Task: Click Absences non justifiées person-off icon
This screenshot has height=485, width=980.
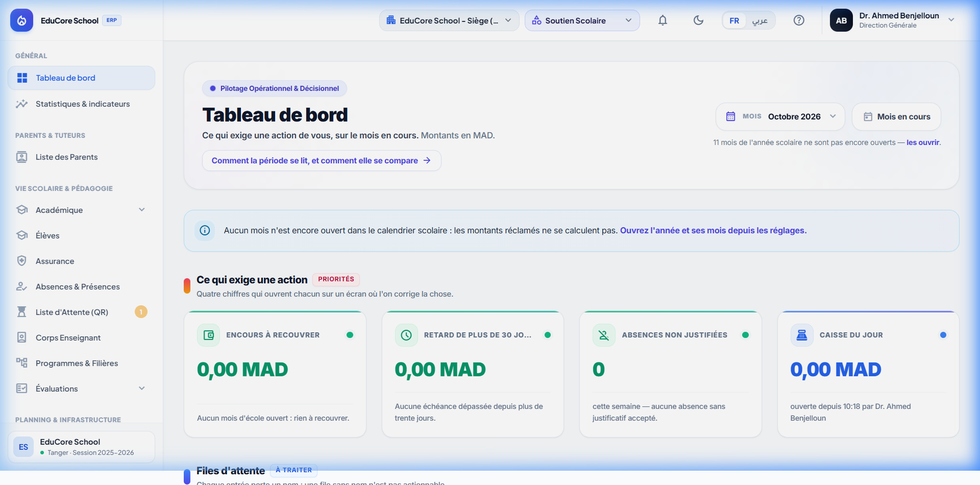Action: point(604,335)
